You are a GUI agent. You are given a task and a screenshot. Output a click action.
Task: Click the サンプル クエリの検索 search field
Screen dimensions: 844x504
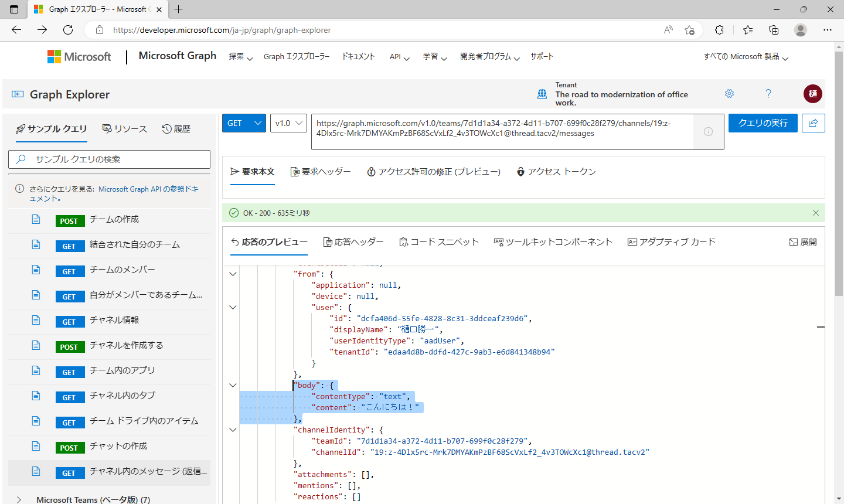pyautogui.click(x=109, y=159)
